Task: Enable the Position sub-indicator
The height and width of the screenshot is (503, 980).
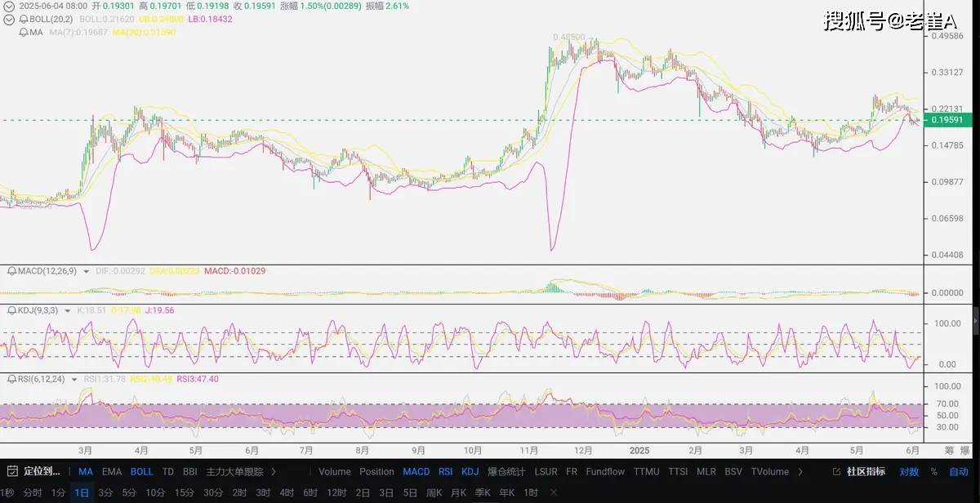Action: coord(376,471)
